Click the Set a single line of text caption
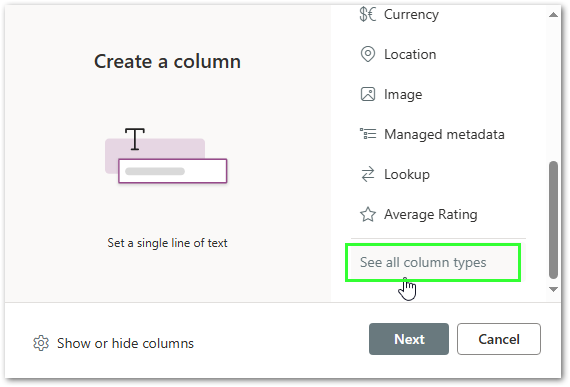The image size is (570, 387). coord(167,243)
